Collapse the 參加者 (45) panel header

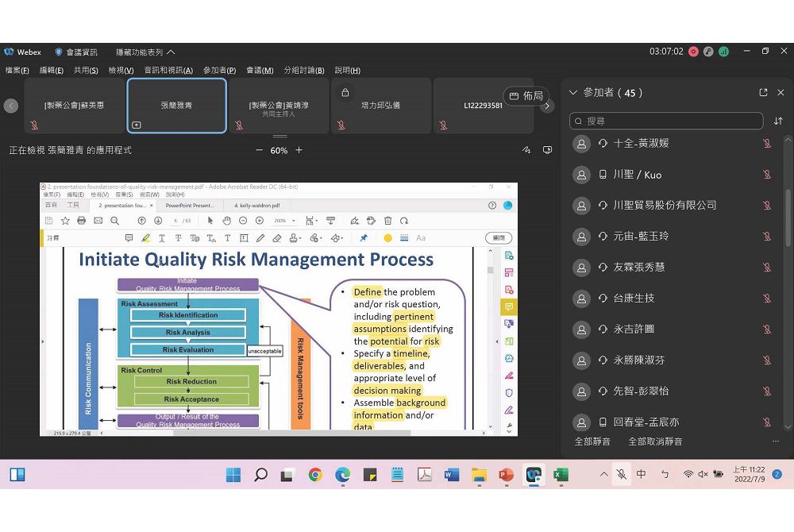573,93
